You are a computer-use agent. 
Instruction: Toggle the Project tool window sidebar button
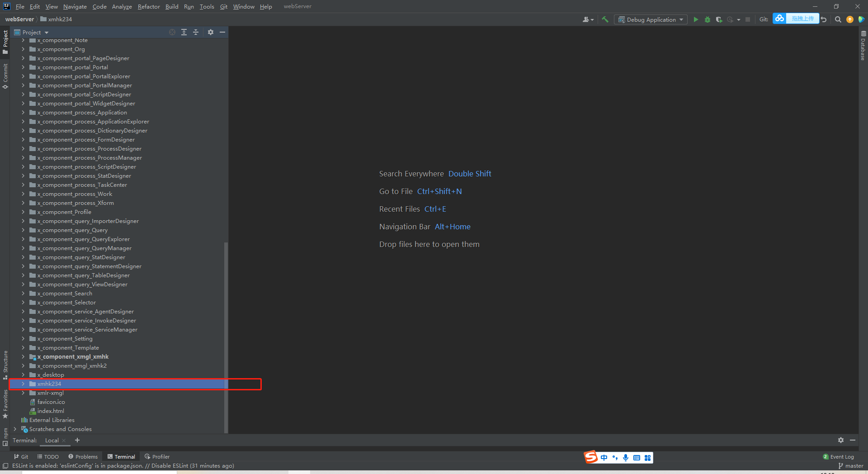click(x=5, y=42)
